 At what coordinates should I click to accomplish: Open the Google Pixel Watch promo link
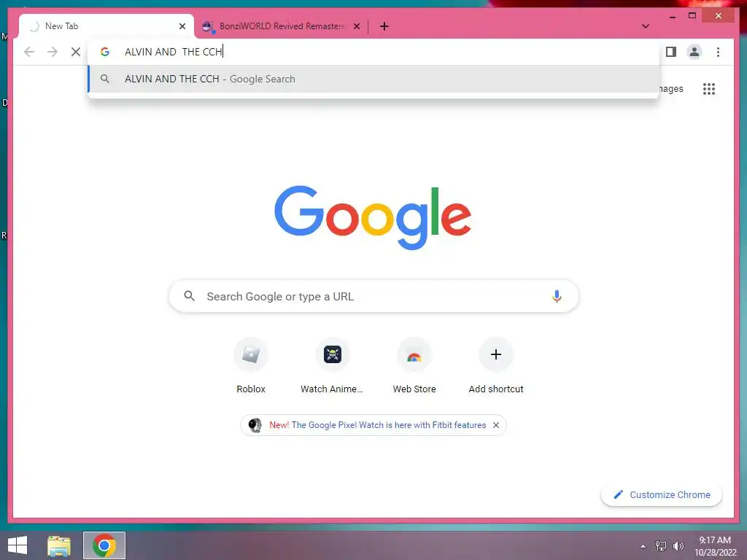click(x=377, y=425)
